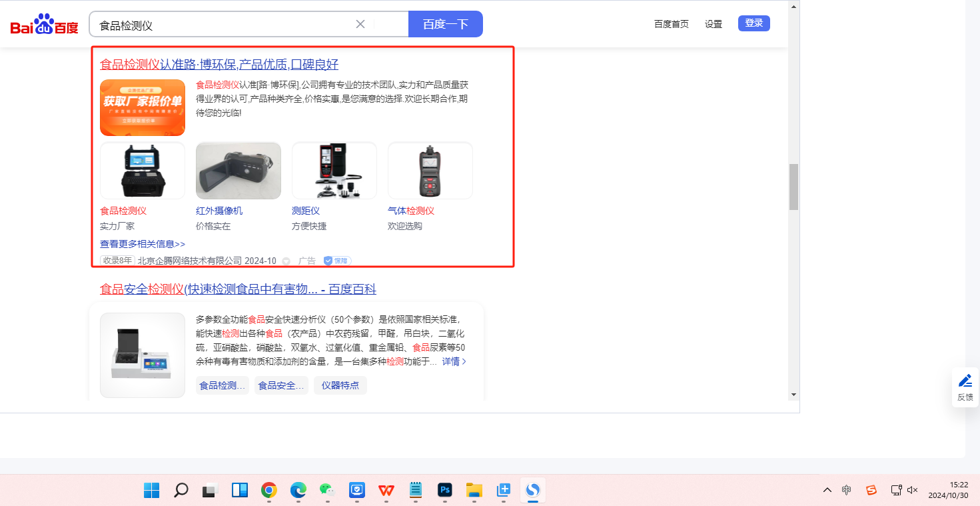Go to 百度首页
The height and width of the screenshot is (506, 980).
[x=672, y=24]
